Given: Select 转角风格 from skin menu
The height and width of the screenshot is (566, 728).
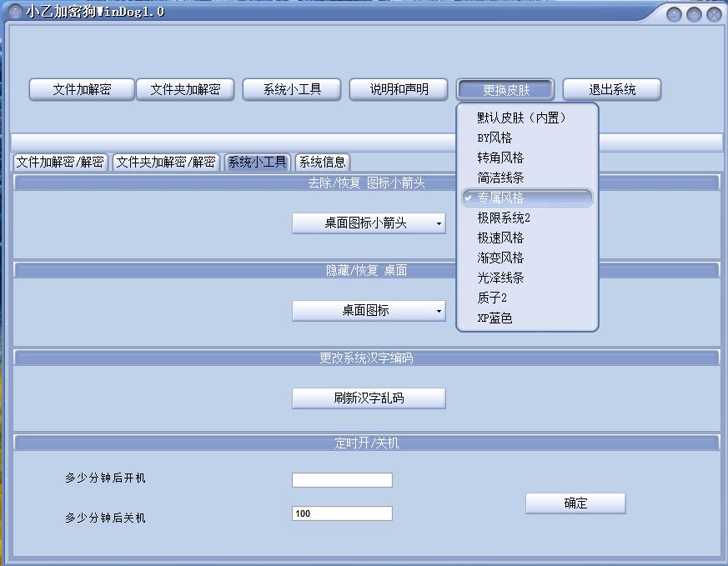Looking at the screenshot, I should point(527,158).
